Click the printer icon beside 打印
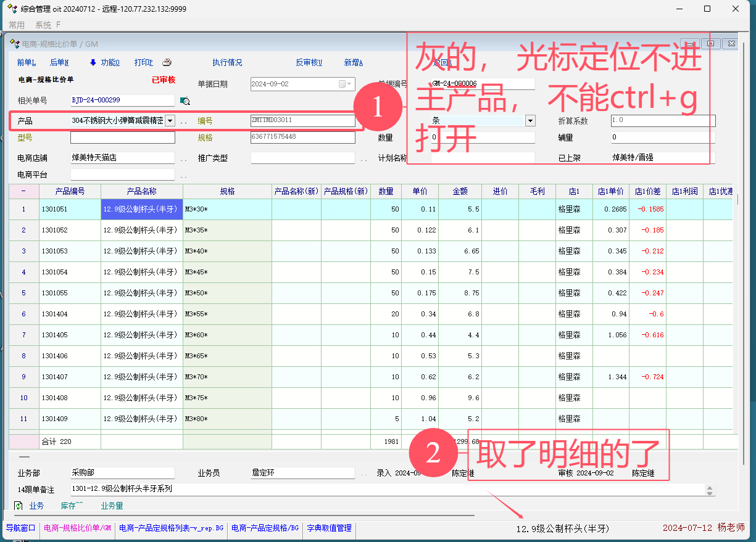Image resolution: width=756 pixels, height=542 pixels. tap(167, 62)
